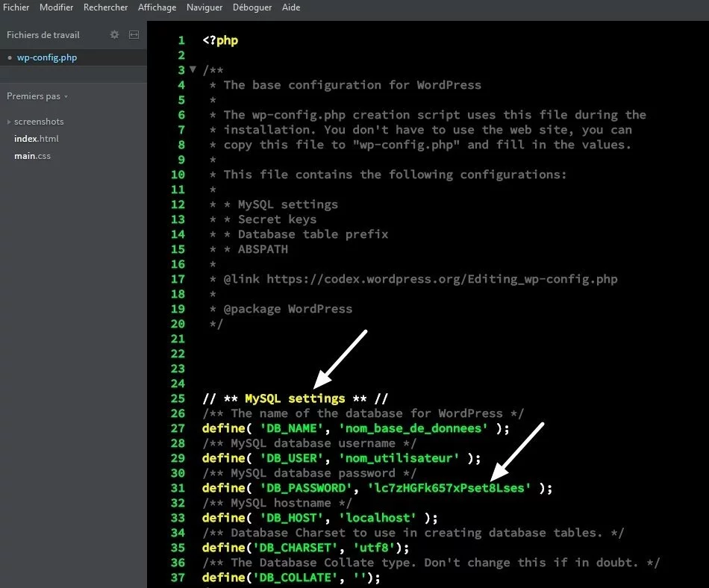This screenshot has width=709, height=588.
Task: Open the Naviguer menu
Action: [204, 7]
